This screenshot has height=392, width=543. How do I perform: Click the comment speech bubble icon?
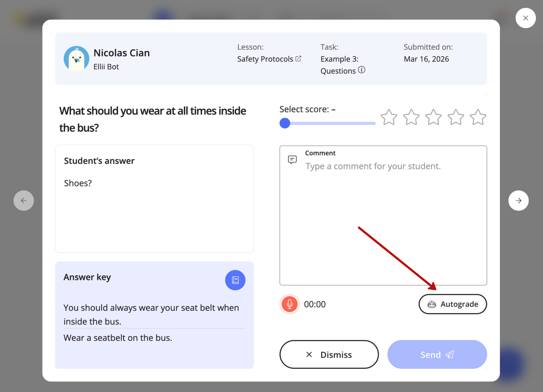pyautogui.click(x=292, y=160)
